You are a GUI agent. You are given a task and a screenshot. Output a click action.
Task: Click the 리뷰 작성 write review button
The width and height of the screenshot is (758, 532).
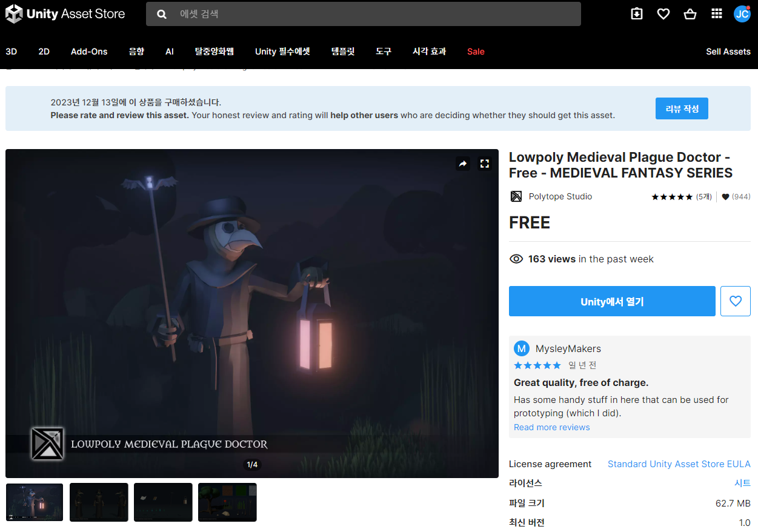click(682, 108)
